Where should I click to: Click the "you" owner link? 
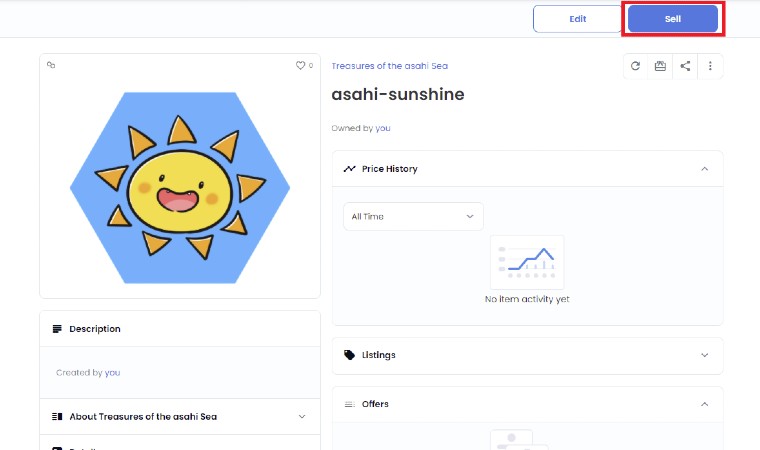pos(383,128)
